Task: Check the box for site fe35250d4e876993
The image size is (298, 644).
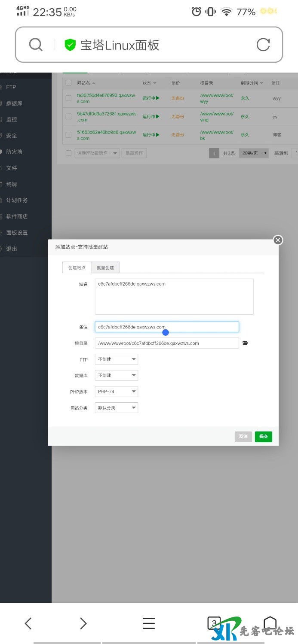Action: click(68, 98)
